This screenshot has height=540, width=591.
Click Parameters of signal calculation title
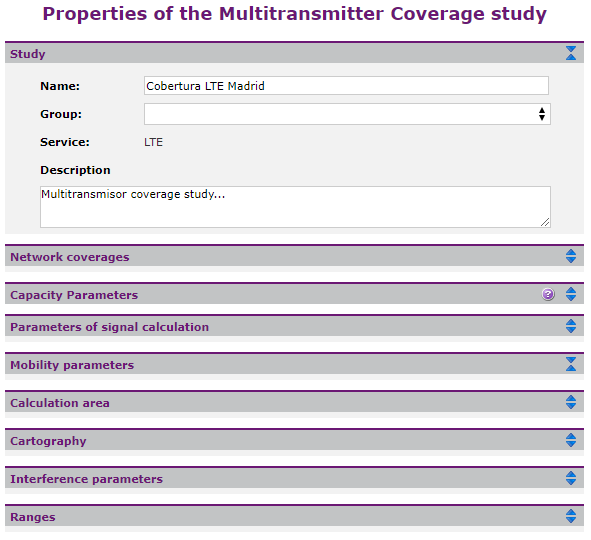tap(109, 327)
